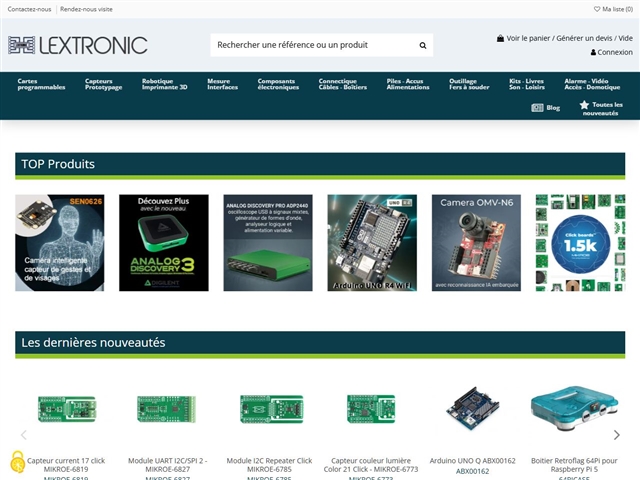Click the user icon beside Connexion
This screenshot has width=640, height=480.
coord(593,52)
